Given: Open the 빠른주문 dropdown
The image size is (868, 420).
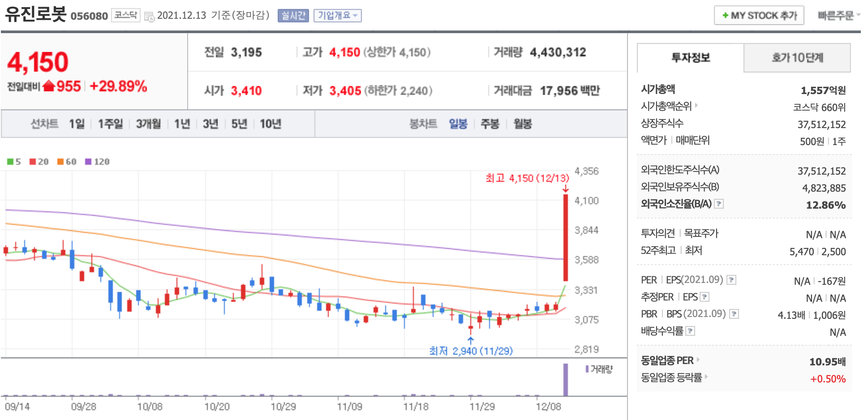Looking at the screenshot, I should click(x=839, y=16).
